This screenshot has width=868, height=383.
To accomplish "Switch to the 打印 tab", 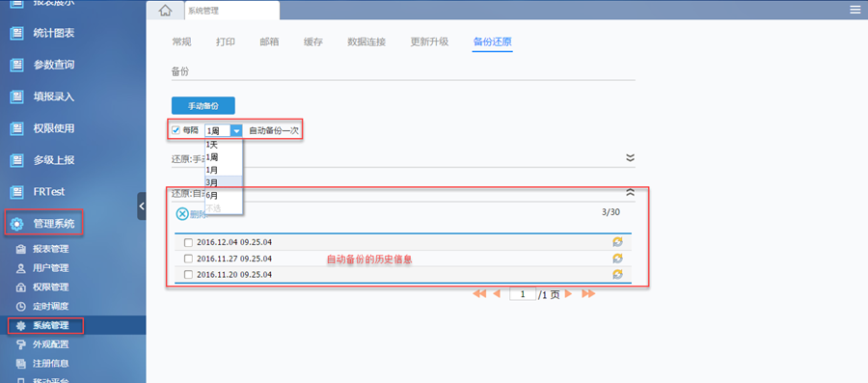I will tap(226, 41).
